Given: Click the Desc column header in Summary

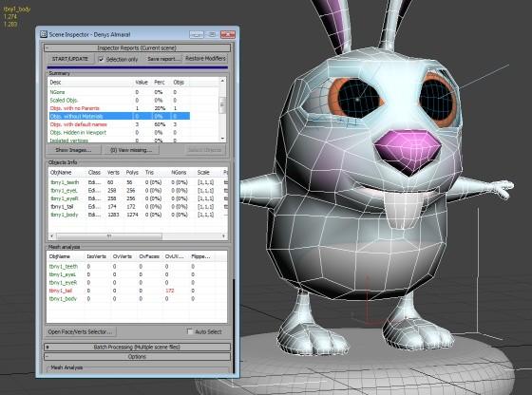Looking at the screenshot, I should point(90,83).
